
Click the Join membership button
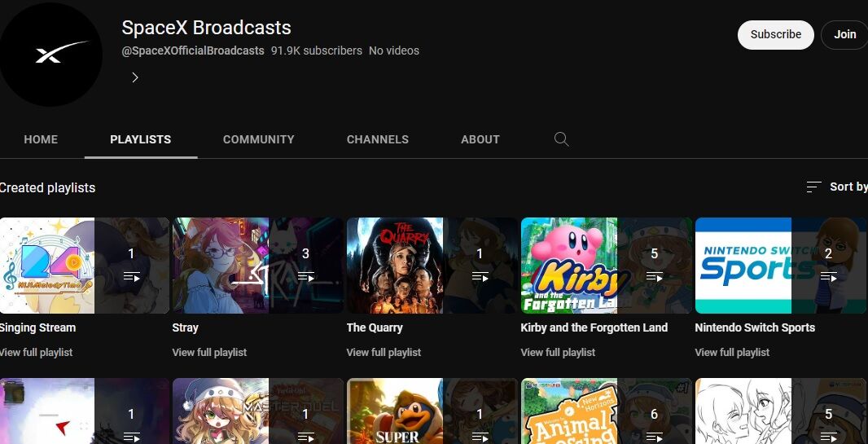point(844,35)
